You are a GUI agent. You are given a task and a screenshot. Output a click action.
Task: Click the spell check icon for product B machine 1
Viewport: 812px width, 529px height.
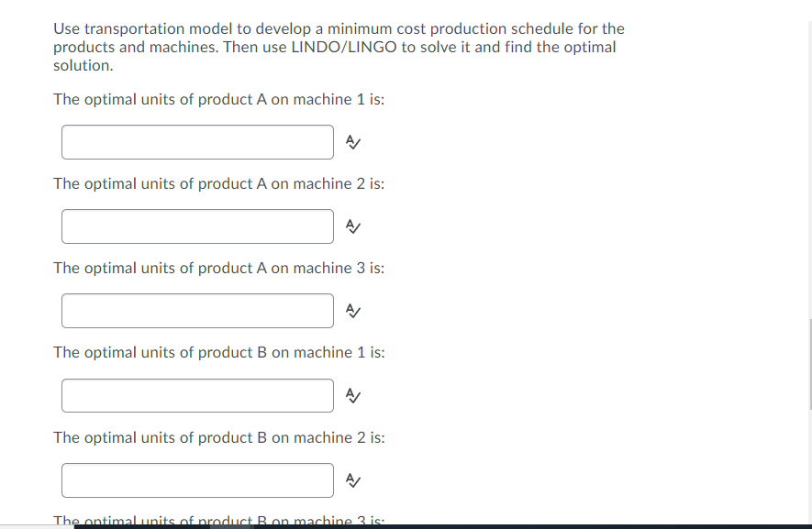tap(351, 395)
